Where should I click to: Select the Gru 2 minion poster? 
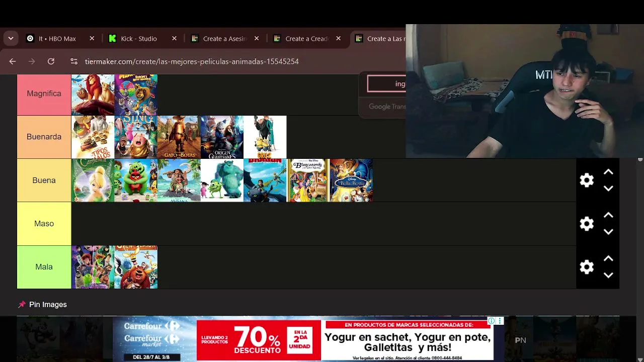pos(265,137)
